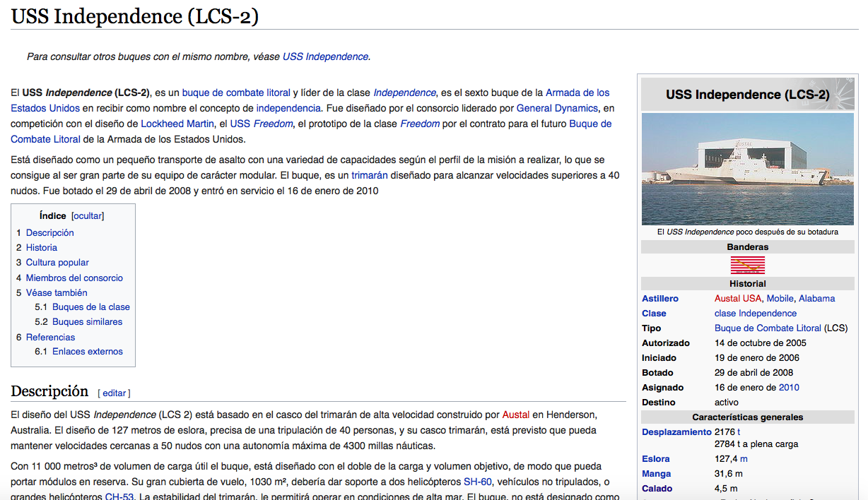Open the 't' tonne unit link after 2176
Viewport: 868px width, 500px height.
[x=739, y=432]
